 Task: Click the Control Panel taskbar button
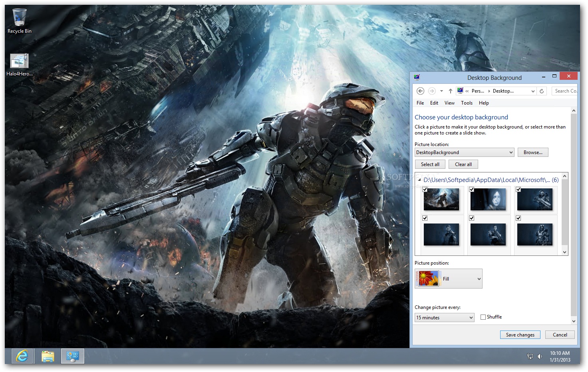click(73, 356)
